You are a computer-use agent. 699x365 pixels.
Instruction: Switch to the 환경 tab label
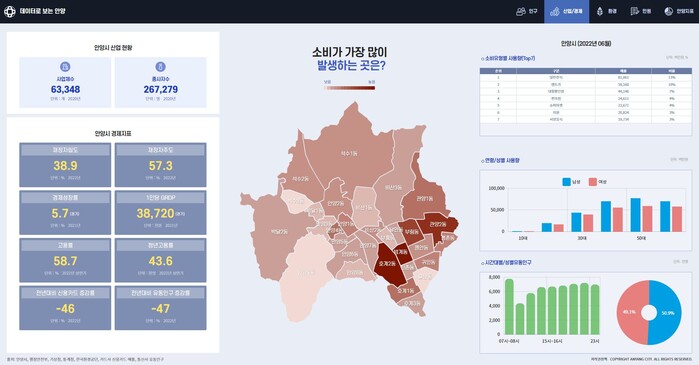coord(612,11)
